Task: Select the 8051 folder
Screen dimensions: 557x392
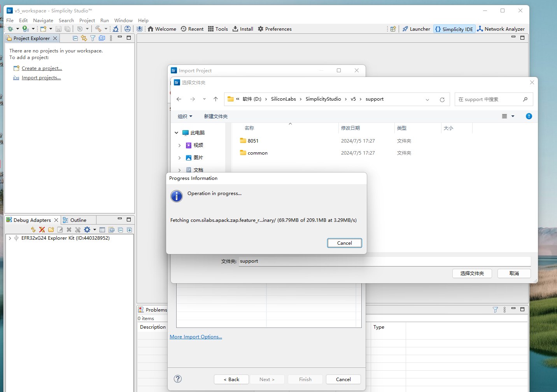Action: [249, 141]
